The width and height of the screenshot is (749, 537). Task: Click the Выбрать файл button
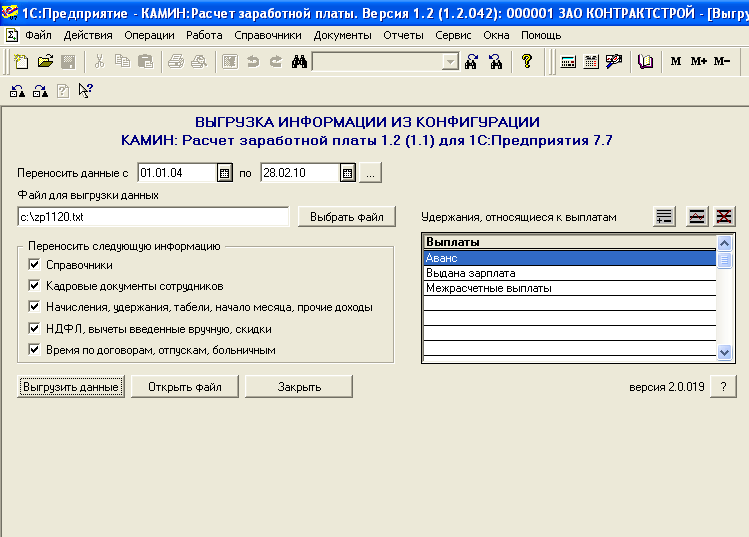coord(346,217)
